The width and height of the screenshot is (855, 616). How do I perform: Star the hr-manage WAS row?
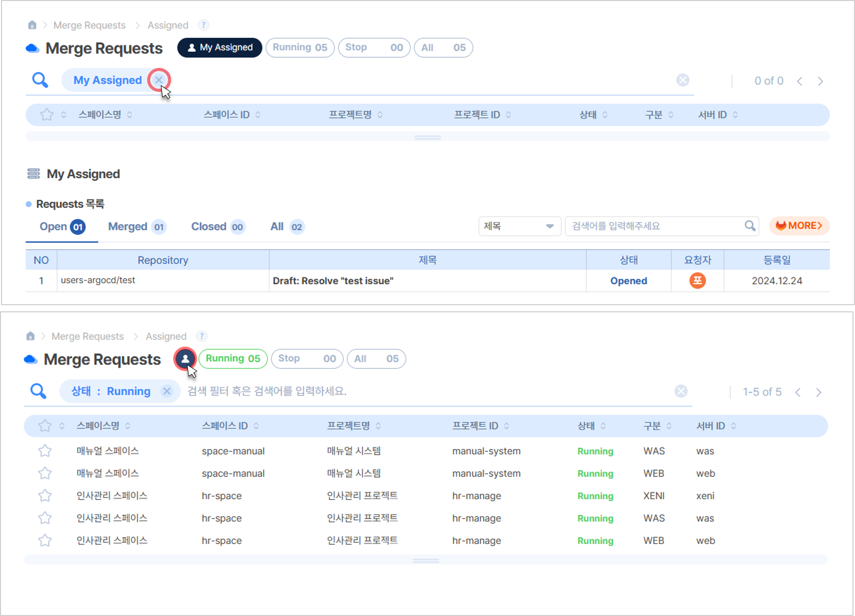point(45,518)
